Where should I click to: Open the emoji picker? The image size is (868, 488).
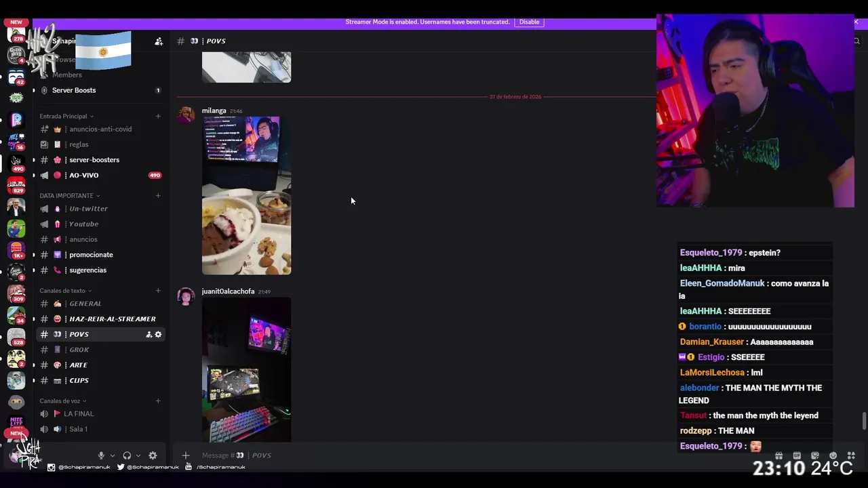click(833, 455)
